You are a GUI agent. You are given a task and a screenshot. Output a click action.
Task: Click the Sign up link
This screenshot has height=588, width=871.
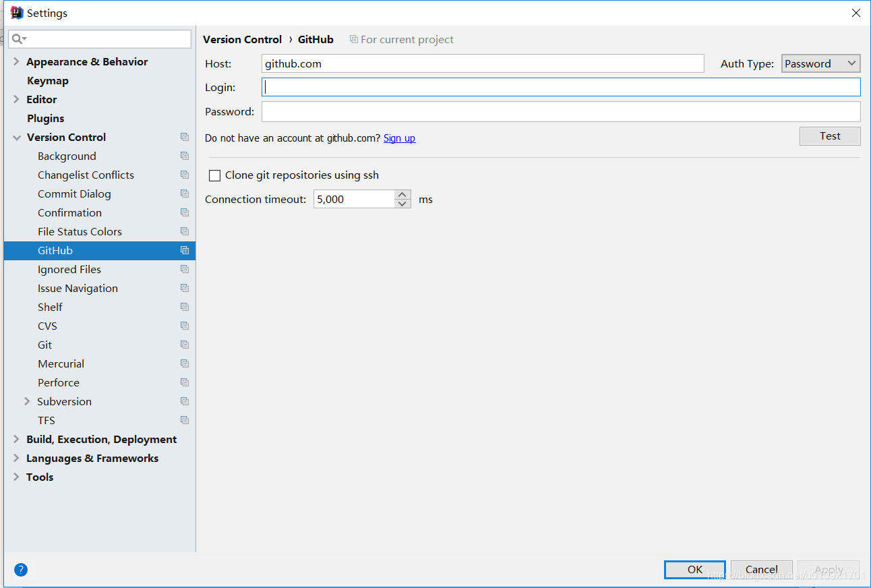pyautogui.click(x=399, y=138)
